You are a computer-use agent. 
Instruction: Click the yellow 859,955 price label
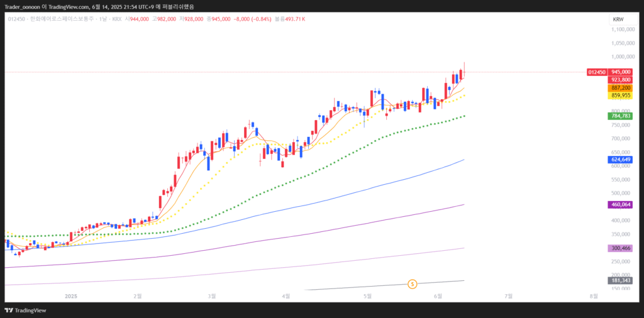click(621, 96)
